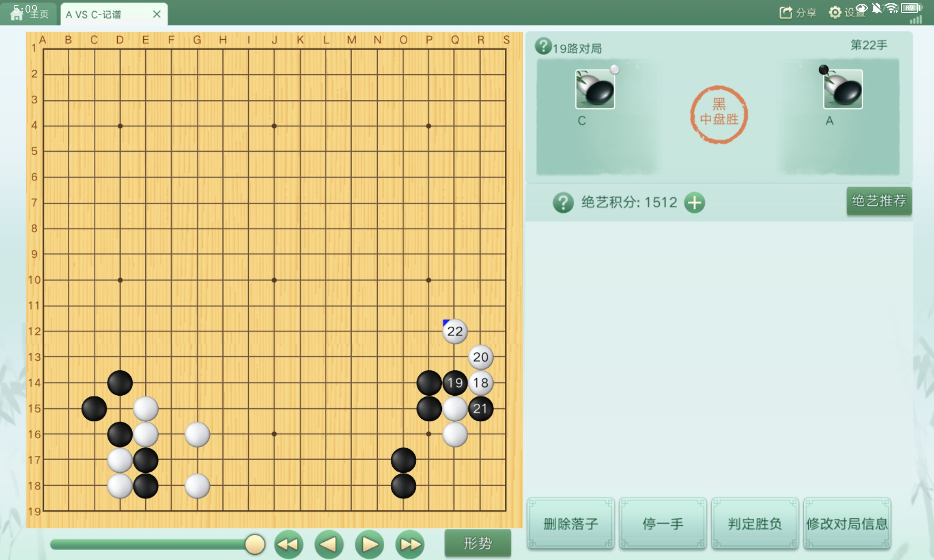Step forward one move
This screenshot has width=934, height=560.
pos(369,544)
